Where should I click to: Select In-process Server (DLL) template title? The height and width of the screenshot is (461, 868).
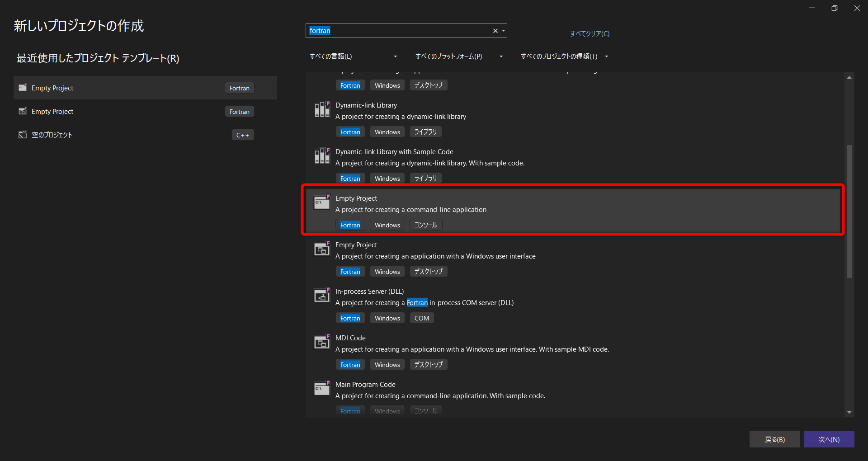pos(369,291)
